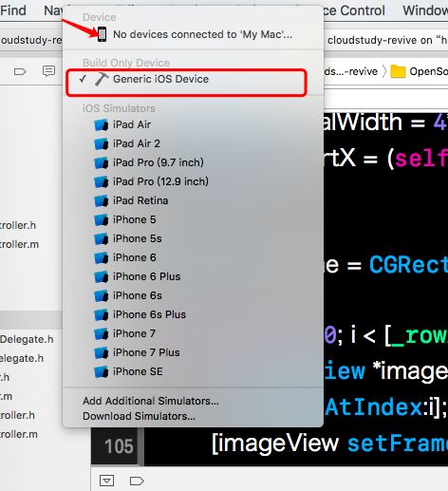Pick the iPhone 6s simulator
The width and height of the screenshot is (448, 491).
tap(193, 295)
